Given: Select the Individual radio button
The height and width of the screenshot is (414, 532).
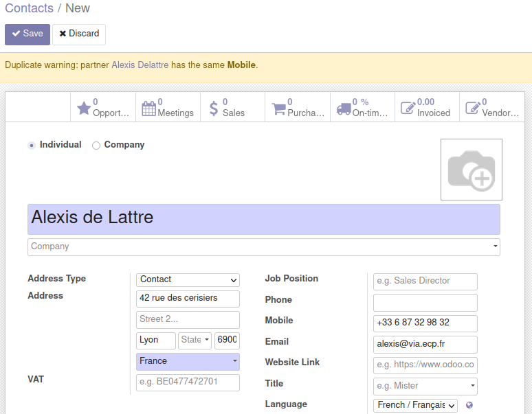Looking at the screenshot, I should 32,146.
